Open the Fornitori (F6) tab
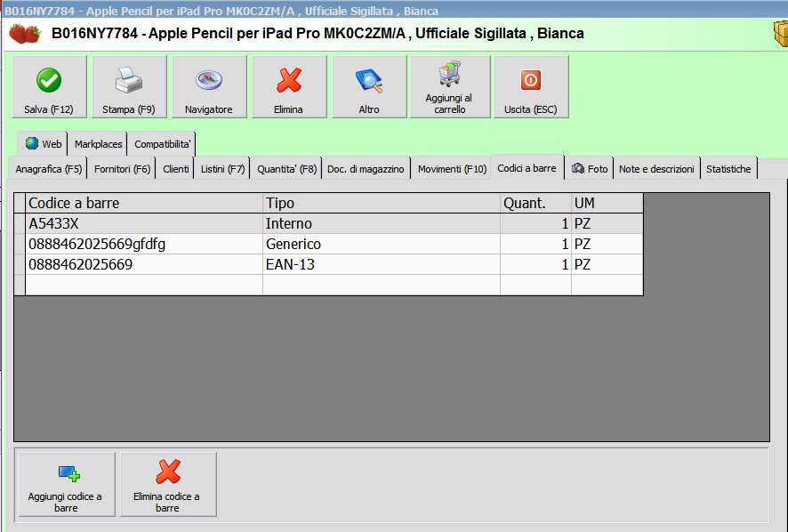Viewport: 788px width, 532px height. pyautogui.click(x=122, y=169)
